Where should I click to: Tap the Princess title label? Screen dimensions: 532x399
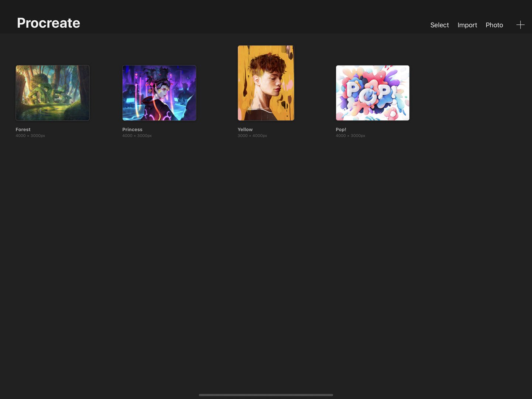coord(132,129)
